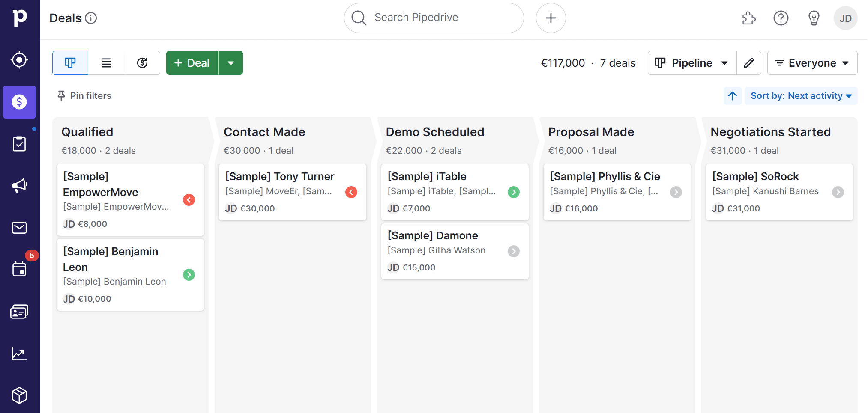Click Phyllis & Cie grey activity icon
This screenshot has width=868, height=413.
pos(676,192)
